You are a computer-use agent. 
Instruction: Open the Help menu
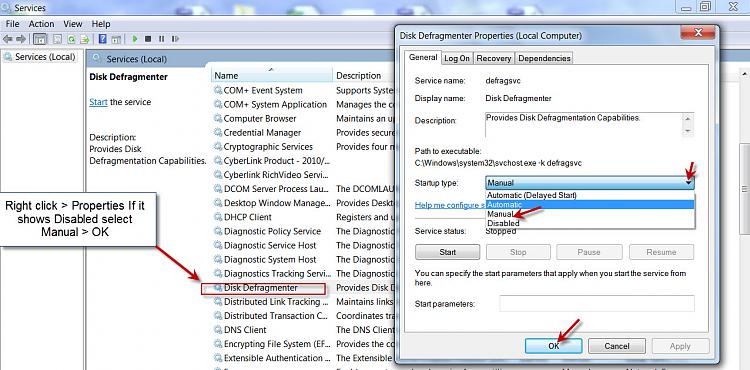coord(101,24)
